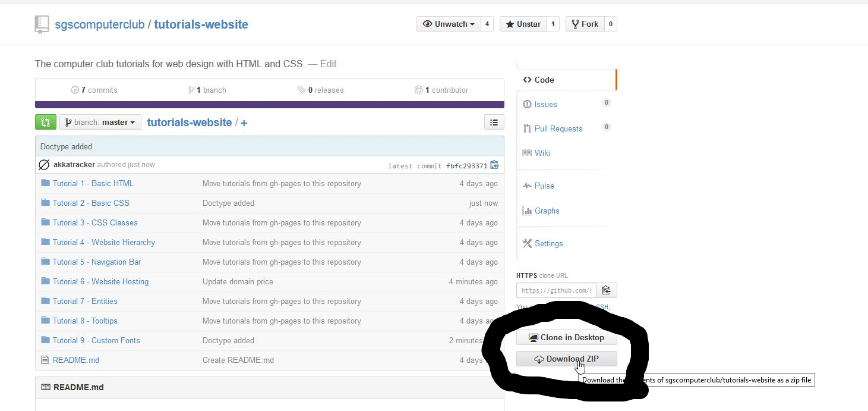Open the file list view options icon
This screenshot has width=868, height=411.
pos(494,122)
